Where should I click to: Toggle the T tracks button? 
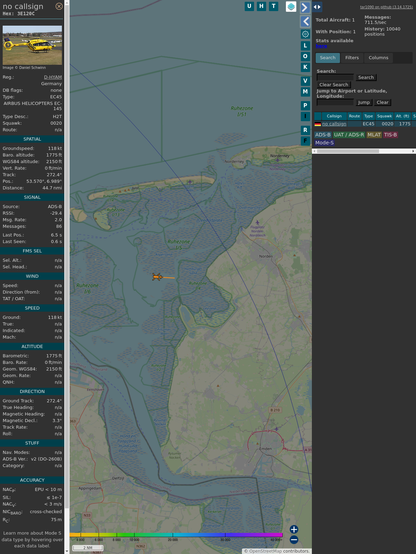point(273,6)
